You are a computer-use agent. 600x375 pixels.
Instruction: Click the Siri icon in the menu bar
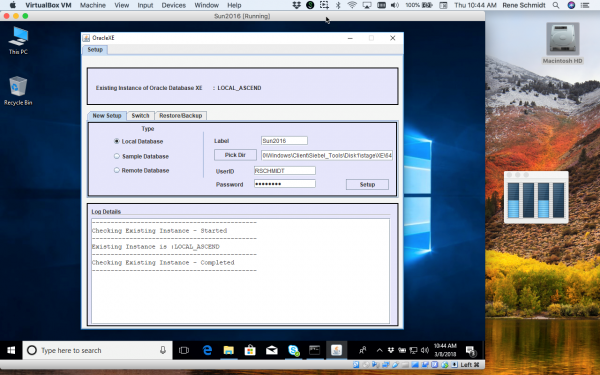[571, 5]
